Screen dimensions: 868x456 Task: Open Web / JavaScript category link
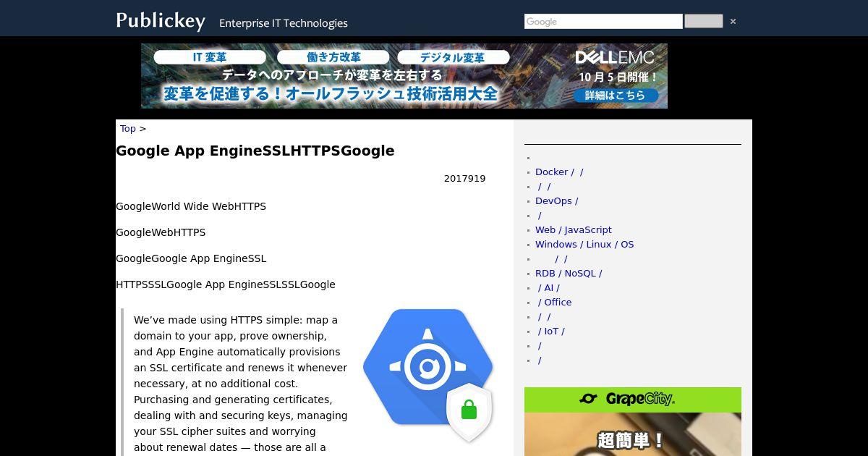(574, 229)
